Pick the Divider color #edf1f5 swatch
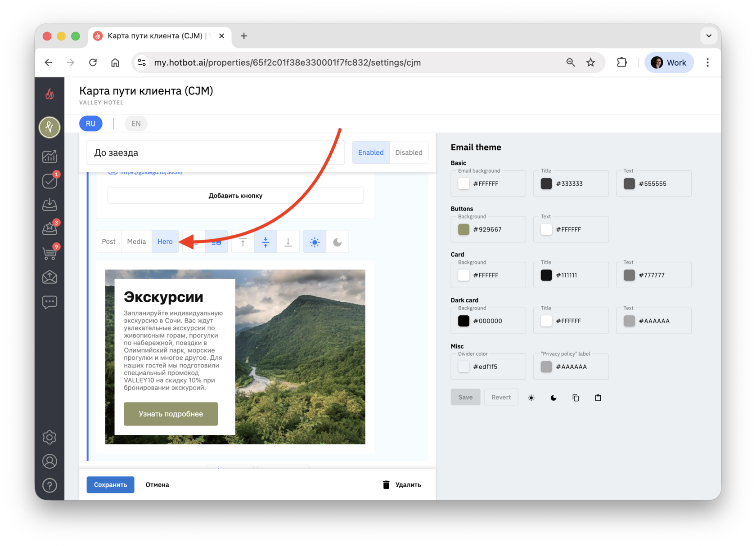 463,367
